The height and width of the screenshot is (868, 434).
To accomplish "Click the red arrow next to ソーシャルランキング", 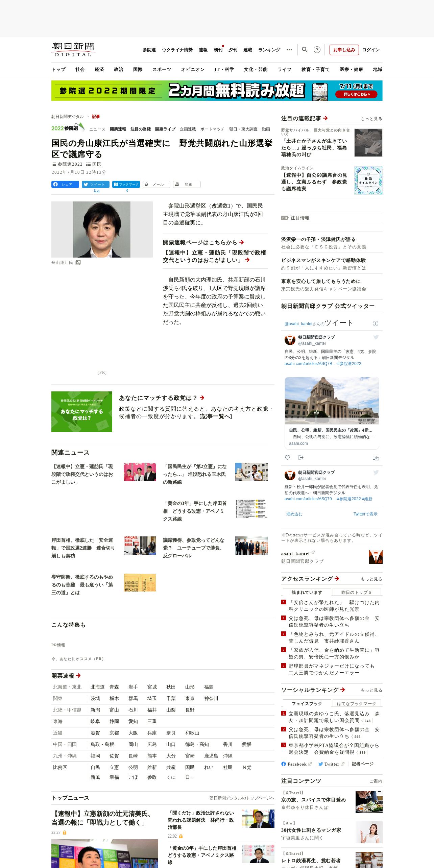I will click(x=342, y=690).
